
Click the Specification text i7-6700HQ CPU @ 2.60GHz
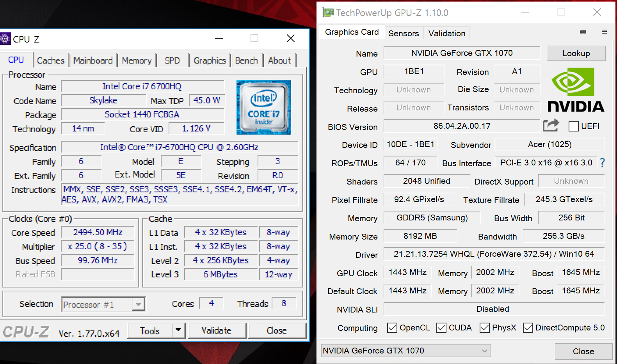pos(179,147)
